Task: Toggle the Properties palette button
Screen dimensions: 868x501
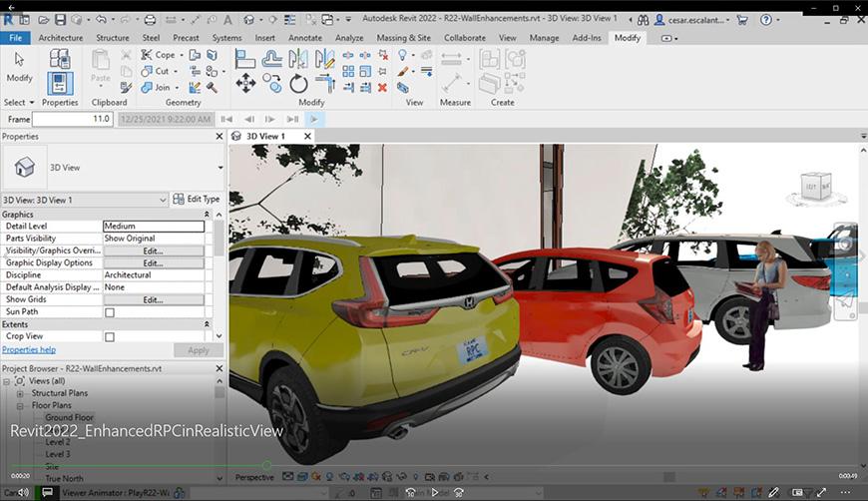Action: coord(59,84)
